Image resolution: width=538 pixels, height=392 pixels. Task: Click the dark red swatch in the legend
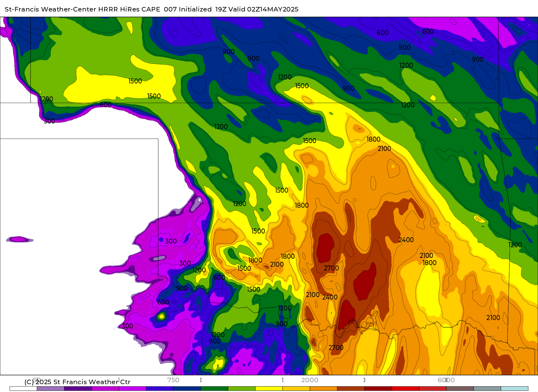378,389
